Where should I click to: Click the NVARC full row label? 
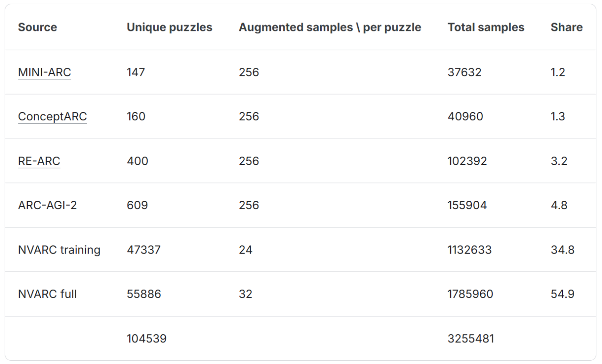47,294
